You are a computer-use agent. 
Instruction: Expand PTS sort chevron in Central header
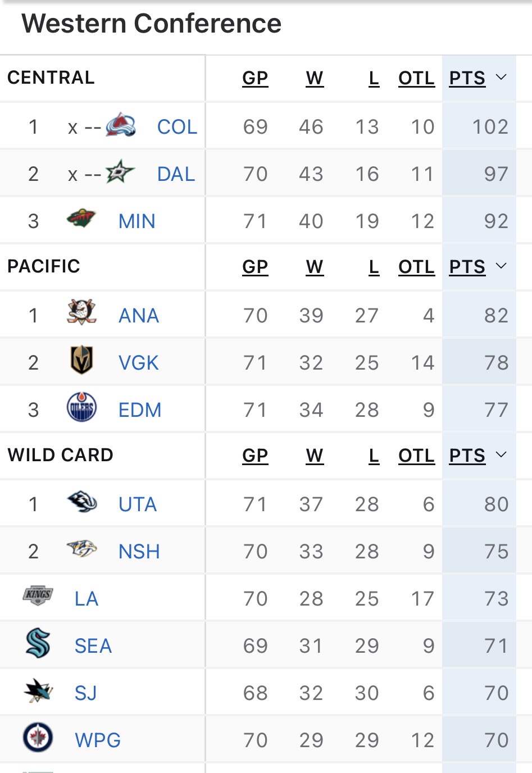(501, 78)
